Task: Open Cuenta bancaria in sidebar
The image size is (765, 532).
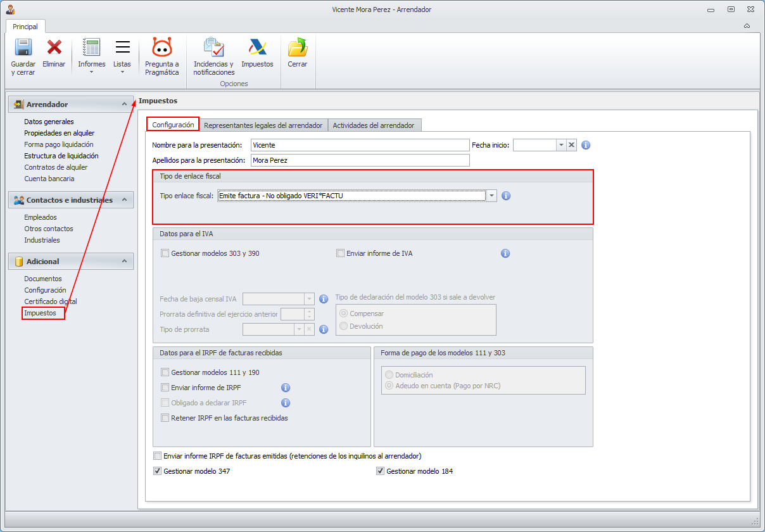Action: [x=49, y=179]
